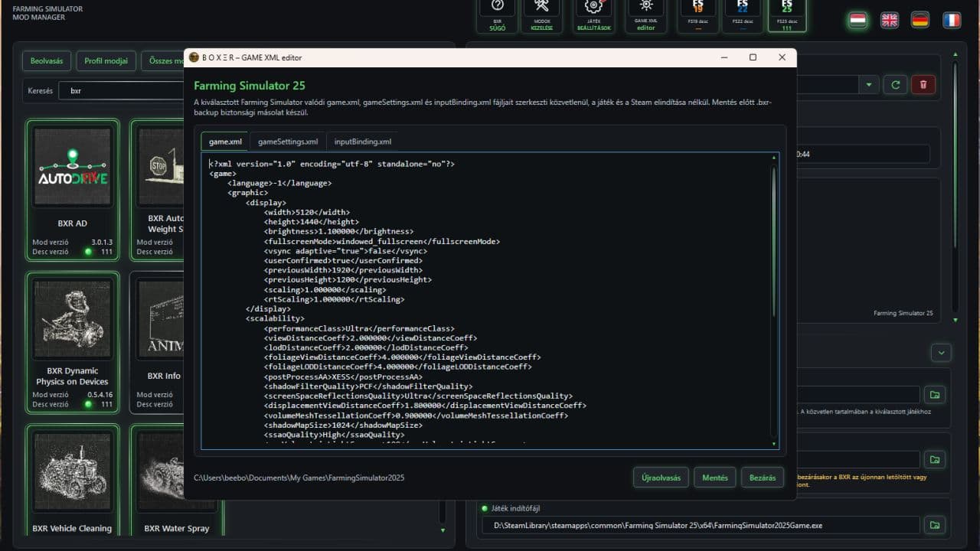Click scroll-up arrow of XML editor
Image resolution: width=980 pixels, height=551 pixels.
point(773,158)
